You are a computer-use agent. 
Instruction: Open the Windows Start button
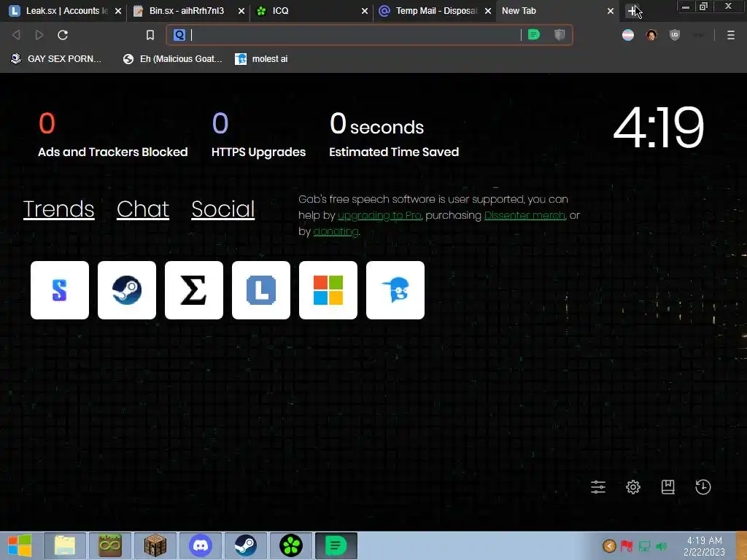[x=20, y=545]
